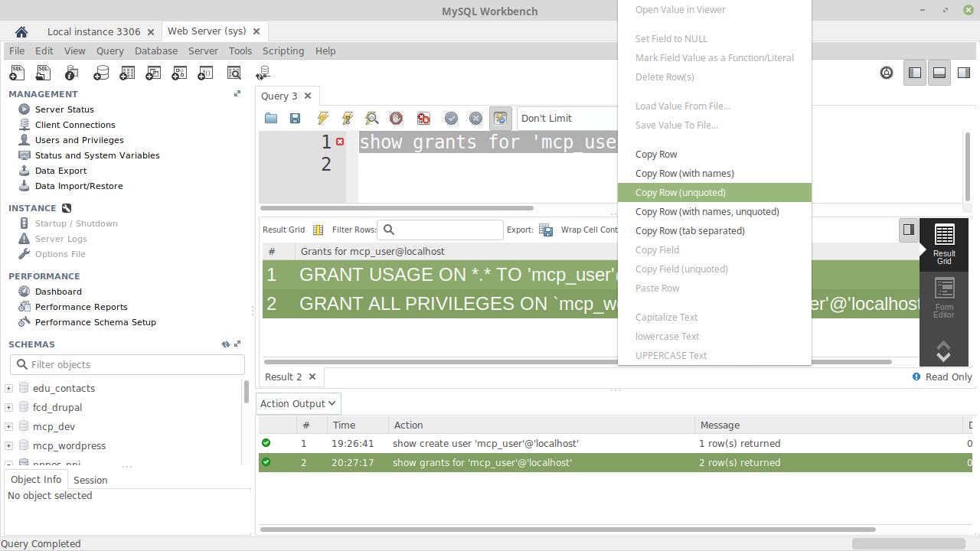Execute the SQL script with the lightning bolt
Image resolution: width=980 pixels, height=551 pixels.
point(322,119)
